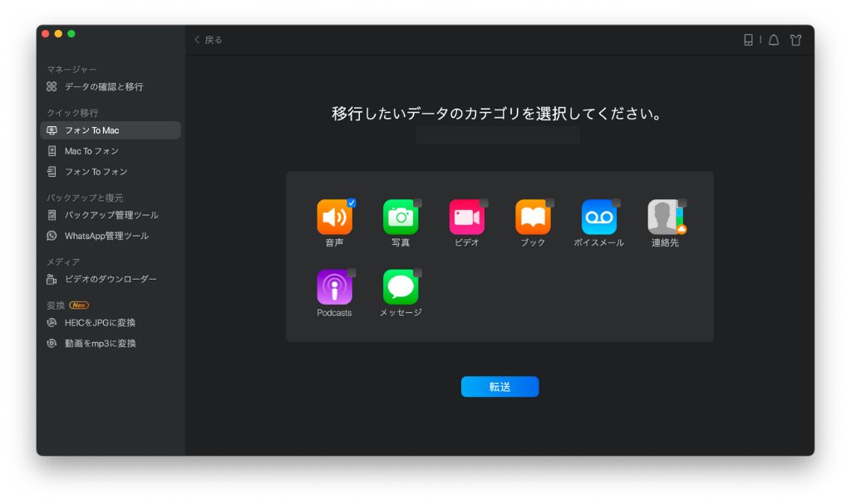Click the ビデオ category label
This screenshot has height=504, width=851.
(x=467, y=242)
